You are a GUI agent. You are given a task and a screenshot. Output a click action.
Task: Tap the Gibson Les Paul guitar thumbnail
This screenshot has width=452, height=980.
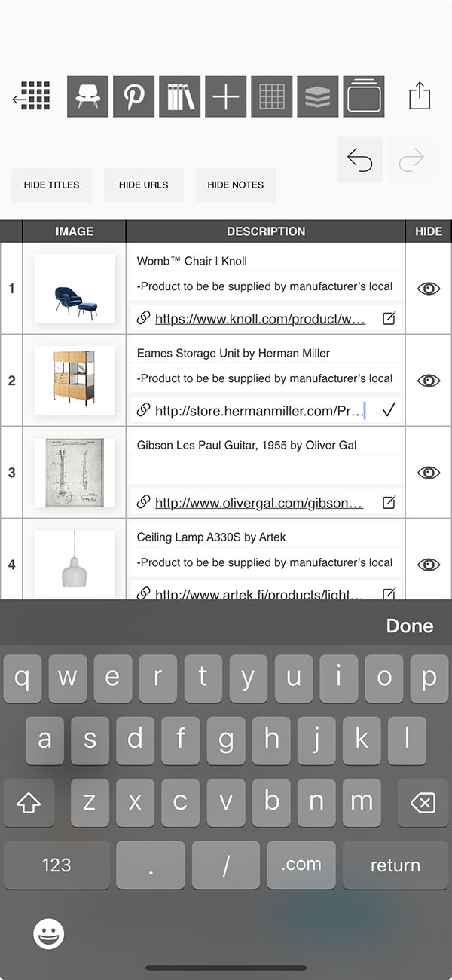75,473
